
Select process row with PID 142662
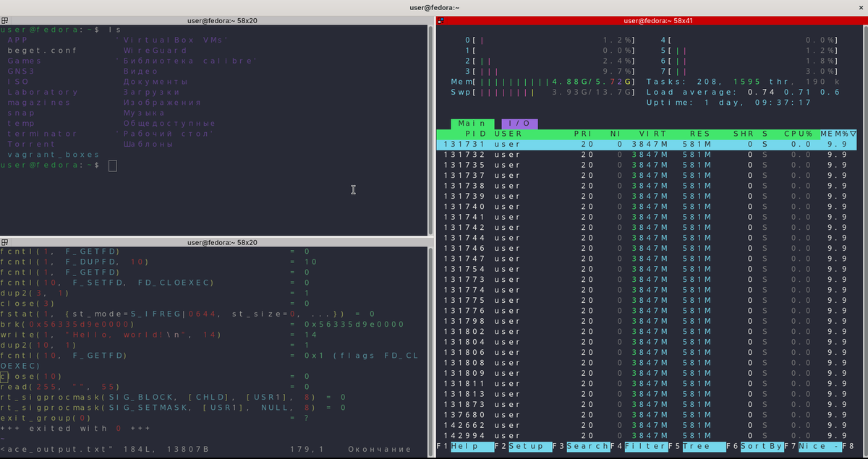click(647, 425)
